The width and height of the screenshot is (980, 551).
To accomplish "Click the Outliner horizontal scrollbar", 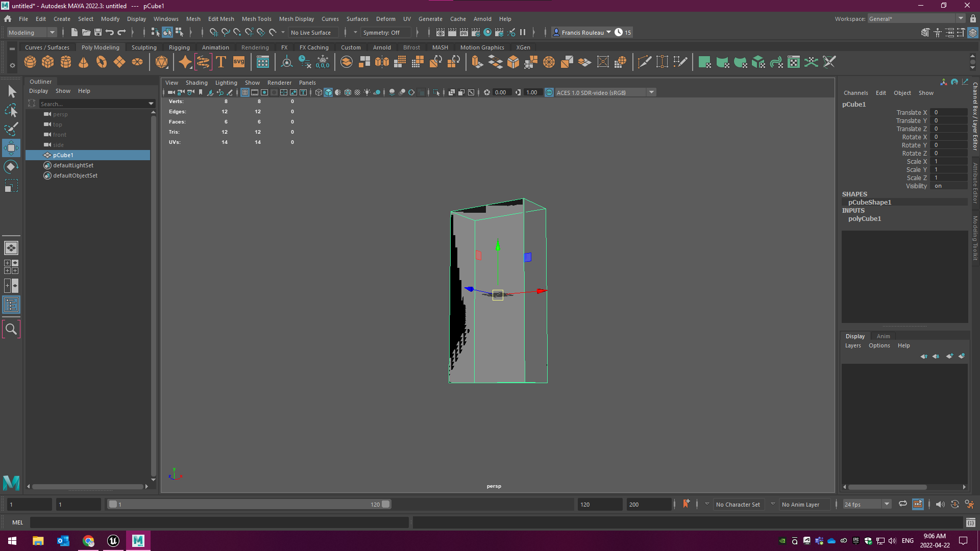I will 88,487.
